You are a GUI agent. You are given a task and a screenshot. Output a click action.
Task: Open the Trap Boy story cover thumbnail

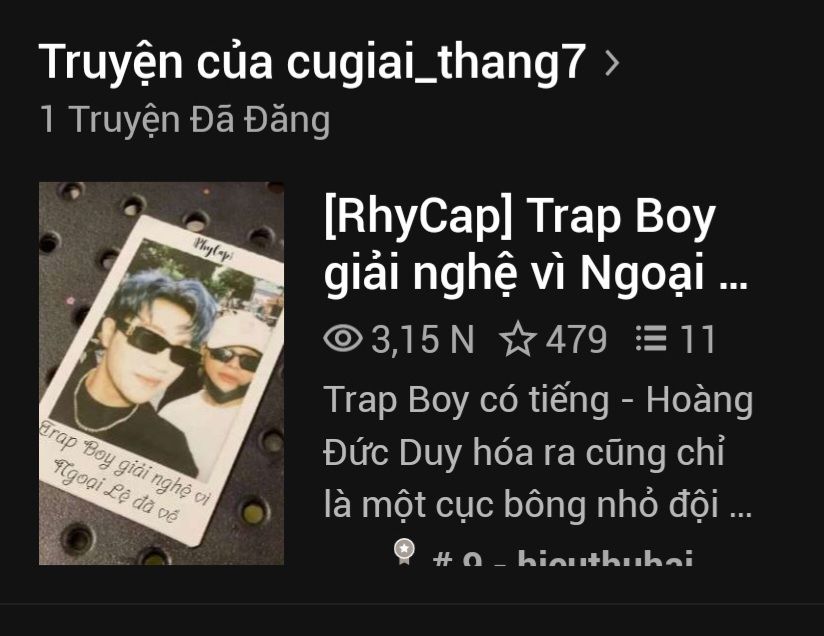click(162, 373)
